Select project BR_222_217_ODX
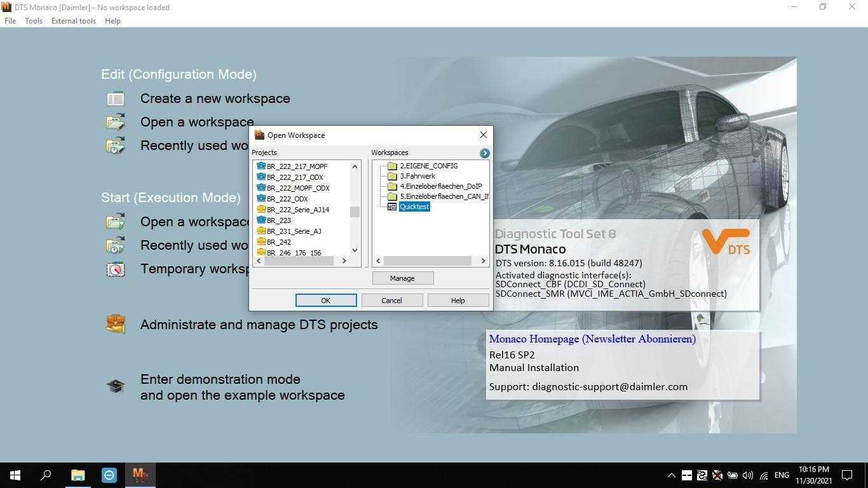The height and width of the screenshot is (488, 868). (295, 177)
